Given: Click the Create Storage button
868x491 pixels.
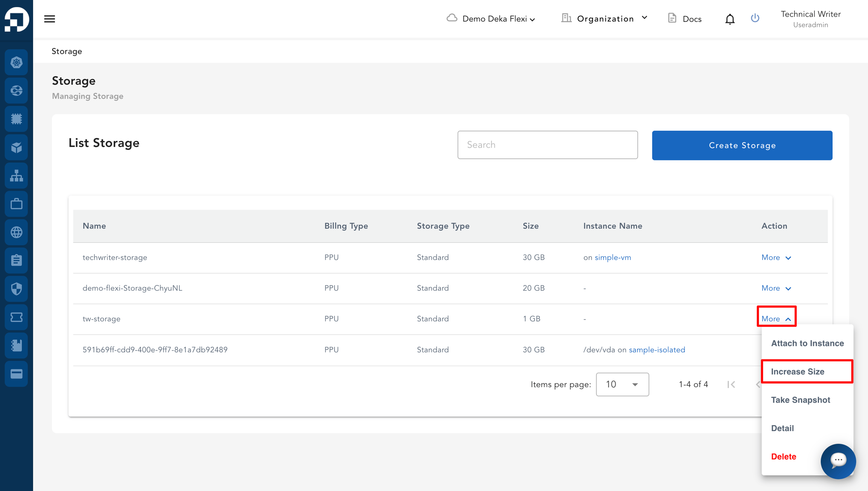Looking at the screenshot, I should pos(742,145).
